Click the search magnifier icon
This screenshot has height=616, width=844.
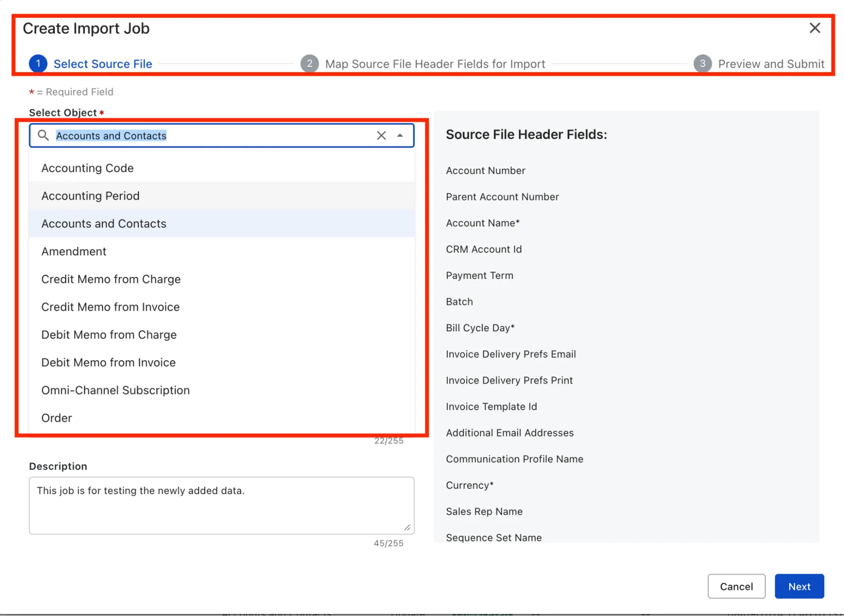click(43, 136)
